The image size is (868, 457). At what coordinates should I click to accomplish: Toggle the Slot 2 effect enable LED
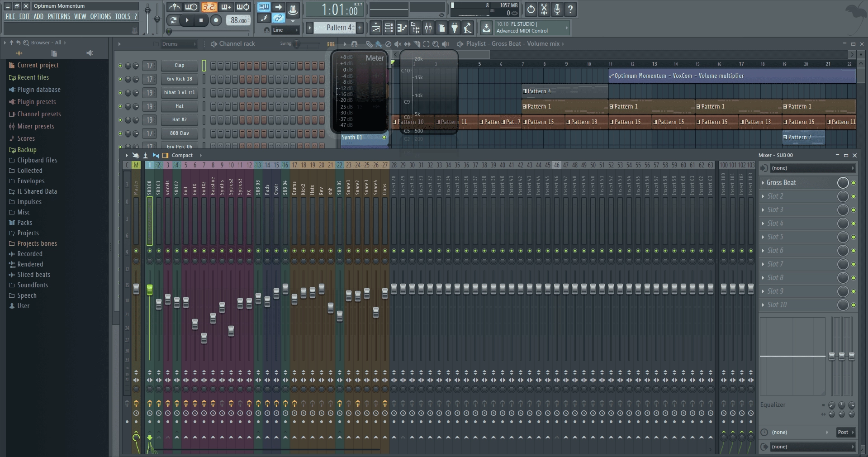[x=854, y=196]
